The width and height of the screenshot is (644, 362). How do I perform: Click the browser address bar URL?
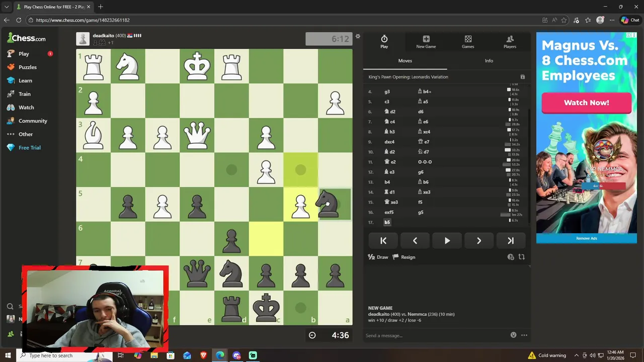coord(83,20)
